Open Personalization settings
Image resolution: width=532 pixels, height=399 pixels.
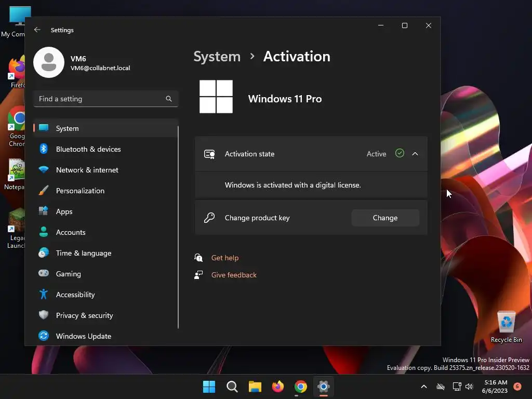pos(105,191)
